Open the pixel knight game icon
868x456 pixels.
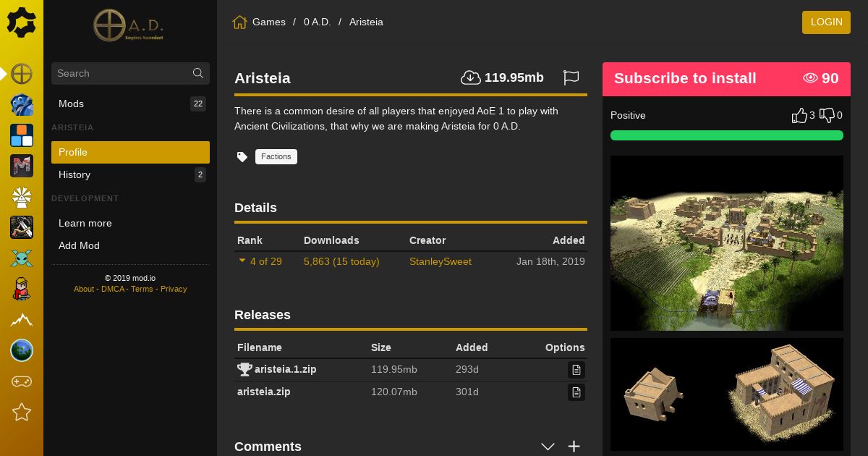[22, 289]
